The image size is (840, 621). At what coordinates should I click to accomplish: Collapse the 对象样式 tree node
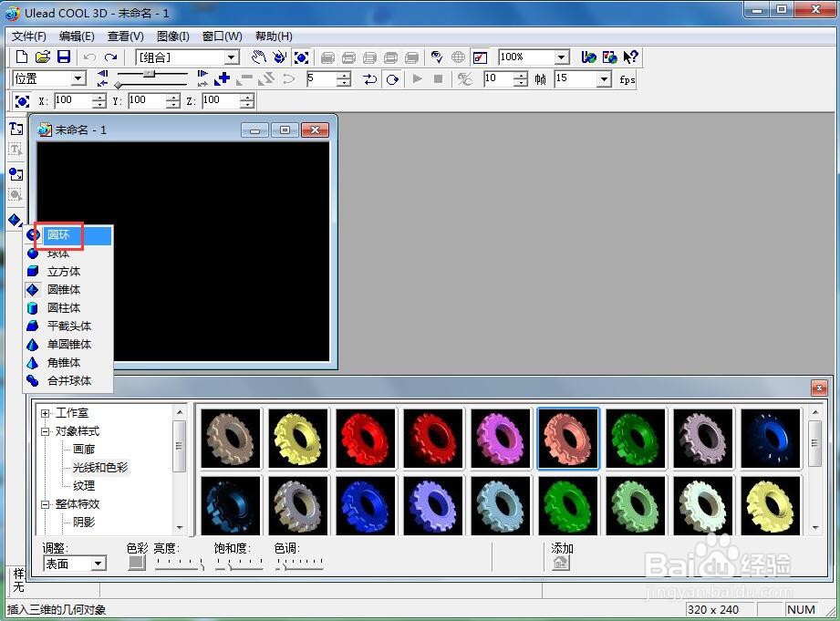pyautogui.click(x=46, y=431)
